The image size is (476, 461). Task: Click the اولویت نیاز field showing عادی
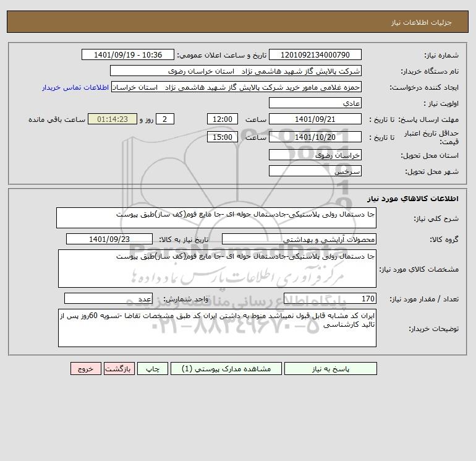315,103
